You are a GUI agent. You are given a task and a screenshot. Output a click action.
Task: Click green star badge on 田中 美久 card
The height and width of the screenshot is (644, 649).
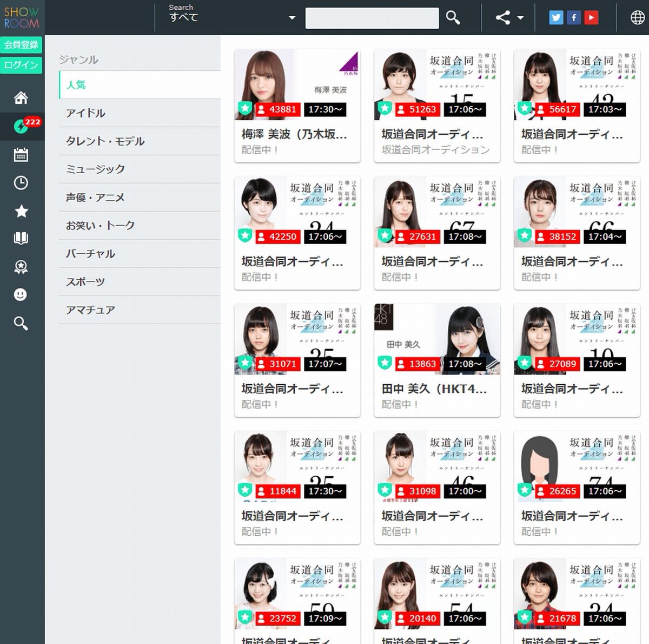[385, 363]
